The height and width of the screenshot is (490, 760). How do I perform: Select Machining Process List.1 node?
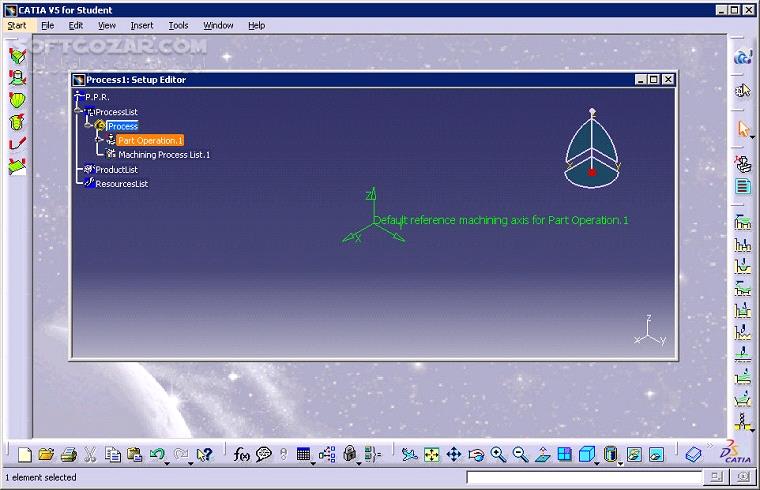pos(164,155)
